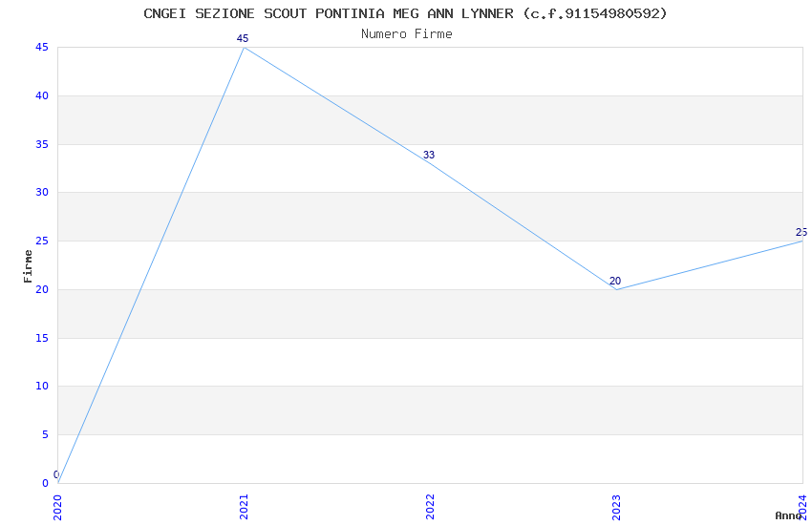Click the x-axis year label 2023
Viewport: 812px width, 525px height.
click(616, 507)
